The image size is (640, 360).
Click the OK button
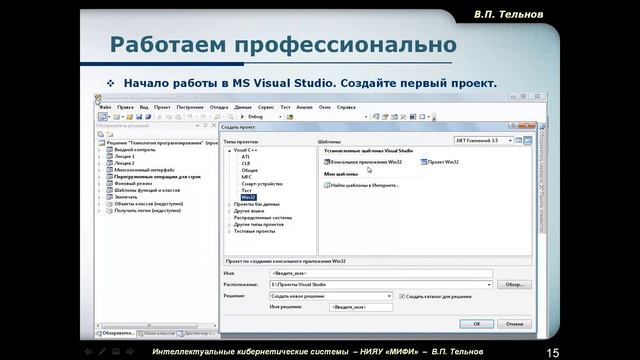pyautogui.click(x=477, y=324)
